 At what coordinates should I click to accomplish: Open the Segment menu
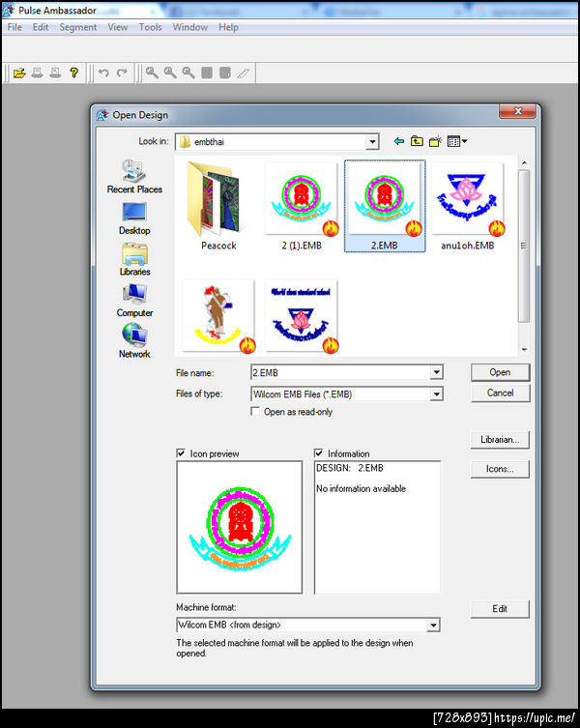tap(78, 27)
